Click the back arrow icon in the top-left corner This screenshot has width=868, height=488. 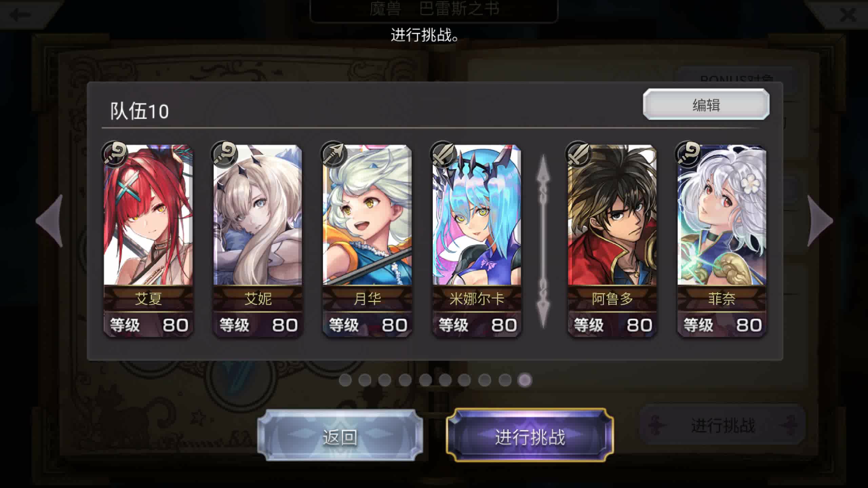point(20,14)
